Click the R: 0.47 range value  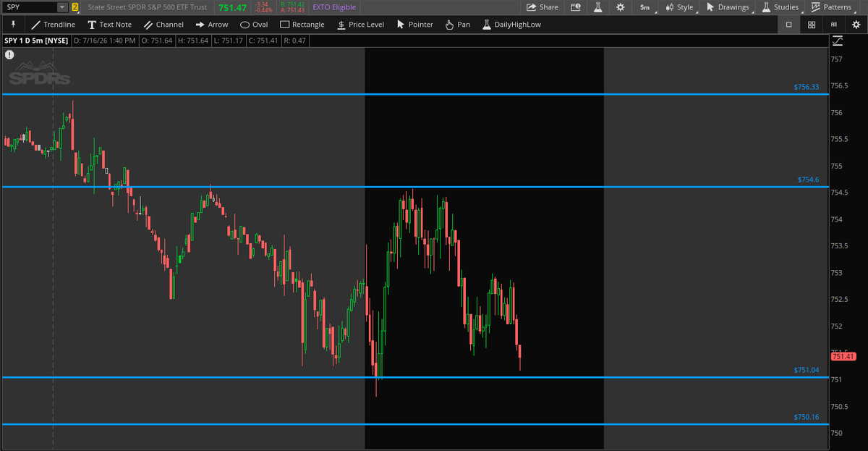coord(294,41)
